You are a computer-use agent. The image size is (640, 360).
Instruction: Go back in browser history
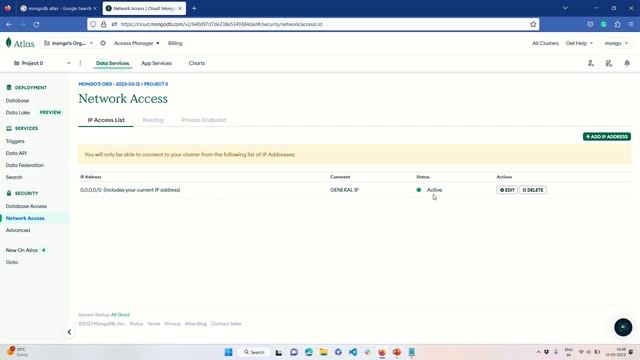click(x=9, y=24)
